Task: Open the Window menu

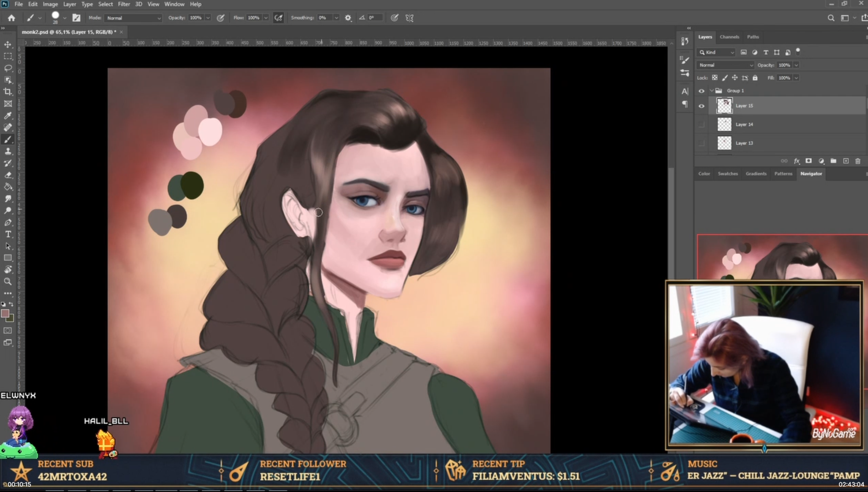Action: (174, 4)
